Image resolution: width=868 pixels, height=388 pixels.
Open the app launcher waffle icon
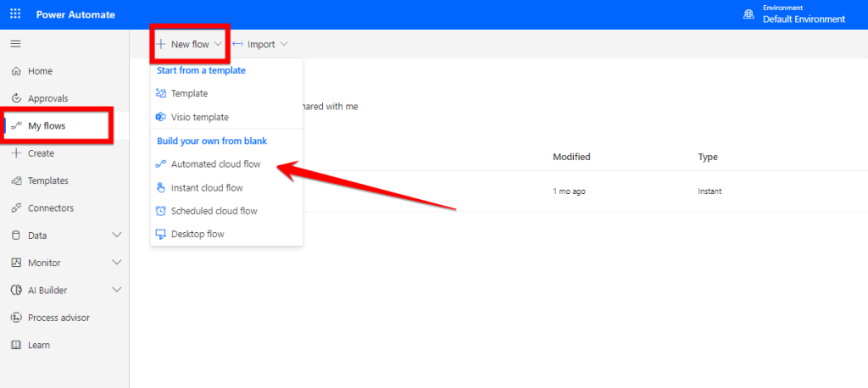[15, 14]
